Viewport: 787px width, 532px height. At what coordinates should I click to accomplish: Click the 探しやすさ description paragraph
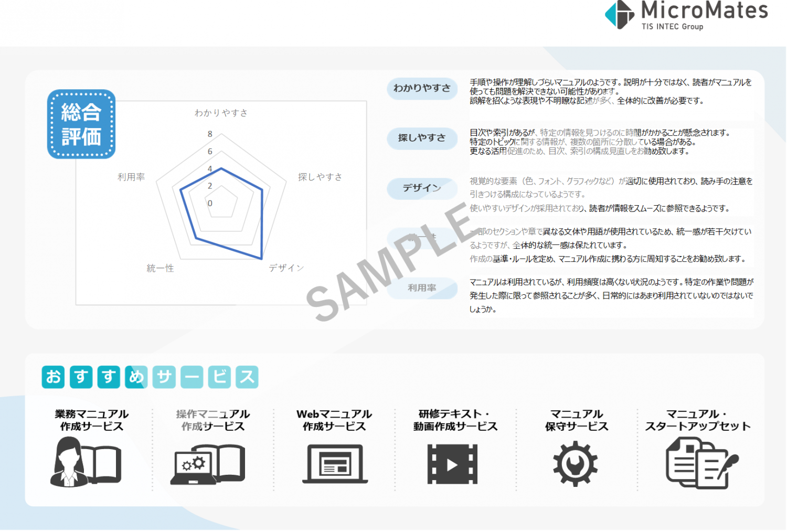click(600, 142)
